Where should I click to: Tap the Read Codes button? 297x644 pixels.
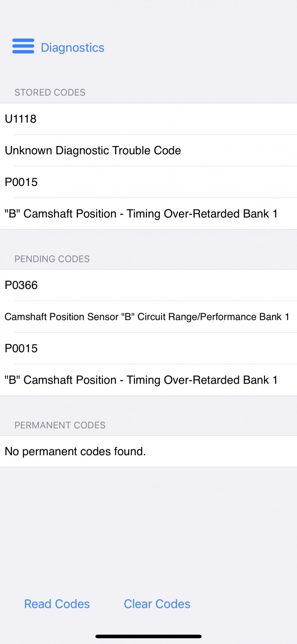(57, 604)
